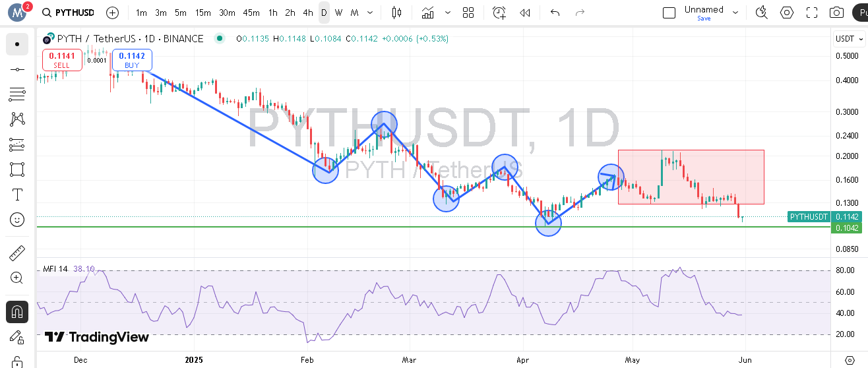Select the XABCD patterns tool
868x368 pixels.
pyautogui.click(x=17, y=119)
